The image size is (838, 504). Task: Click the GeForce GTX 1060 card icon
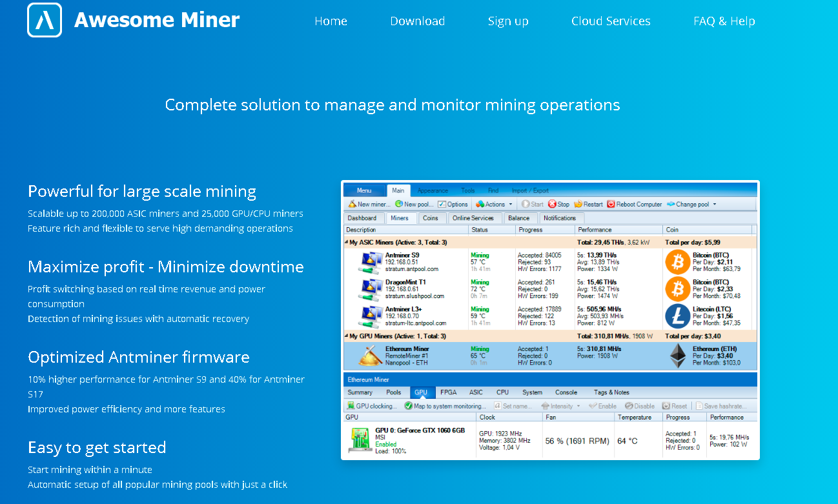coord(360,440)
